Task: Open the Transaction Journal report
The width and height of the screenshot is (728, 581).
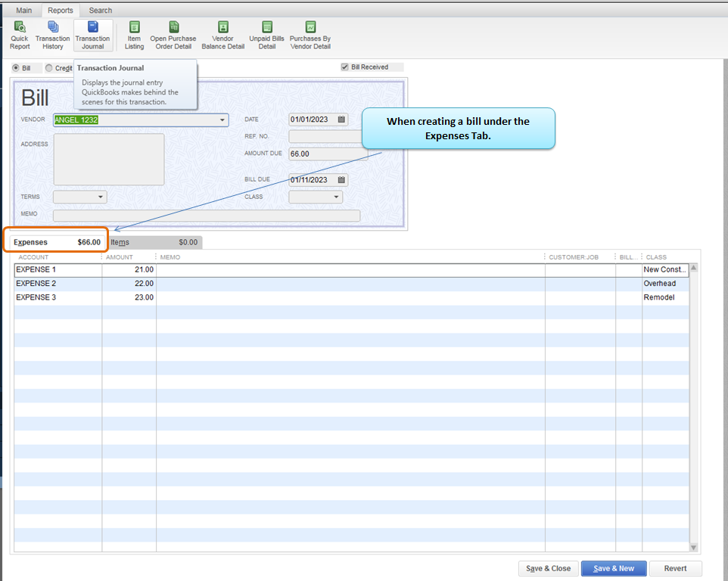Action: [92, 36]
